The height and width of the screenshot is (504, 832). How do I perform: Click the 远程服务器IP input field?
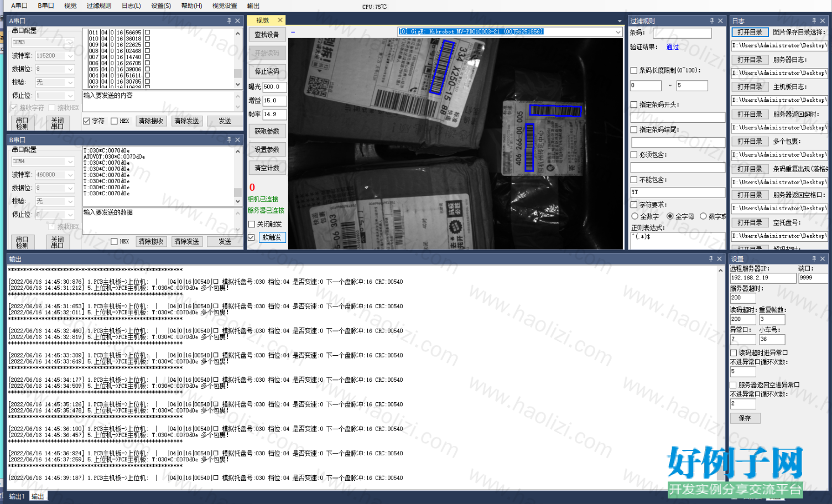click(763, 278)
